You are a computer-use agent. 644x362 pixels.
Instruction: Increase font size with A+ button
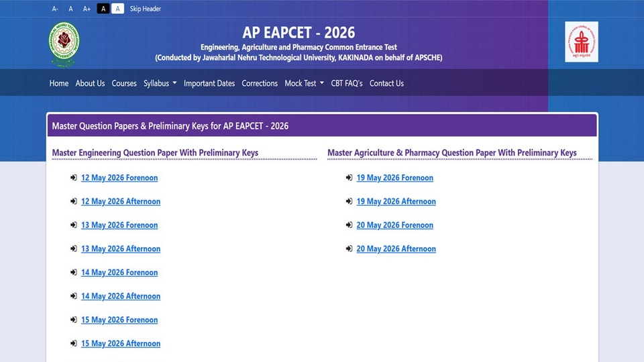(x=87, y=9)
